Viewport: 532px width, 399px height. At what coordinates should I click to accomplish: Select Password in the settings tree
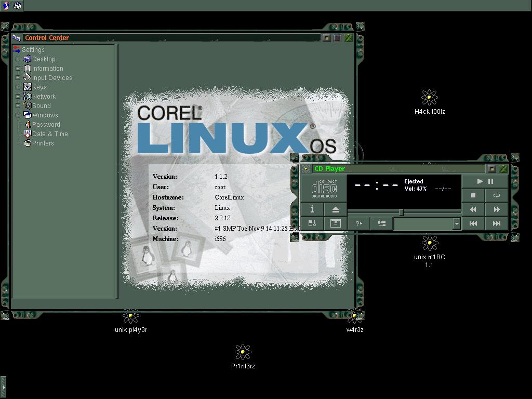46,125
